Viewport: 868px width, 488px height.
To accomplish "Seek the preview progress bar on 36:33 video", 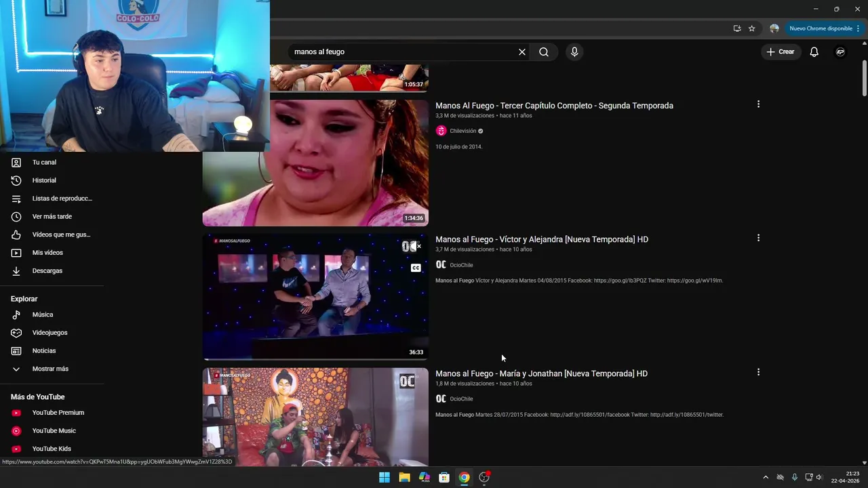I will [315, 359].
